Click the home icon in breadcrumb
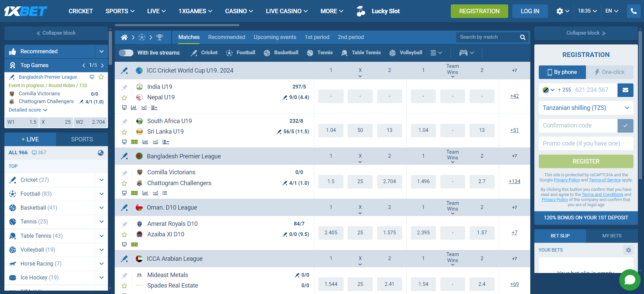Image resolution: width=644 pixels, height=294 pixels. point(124,37)
